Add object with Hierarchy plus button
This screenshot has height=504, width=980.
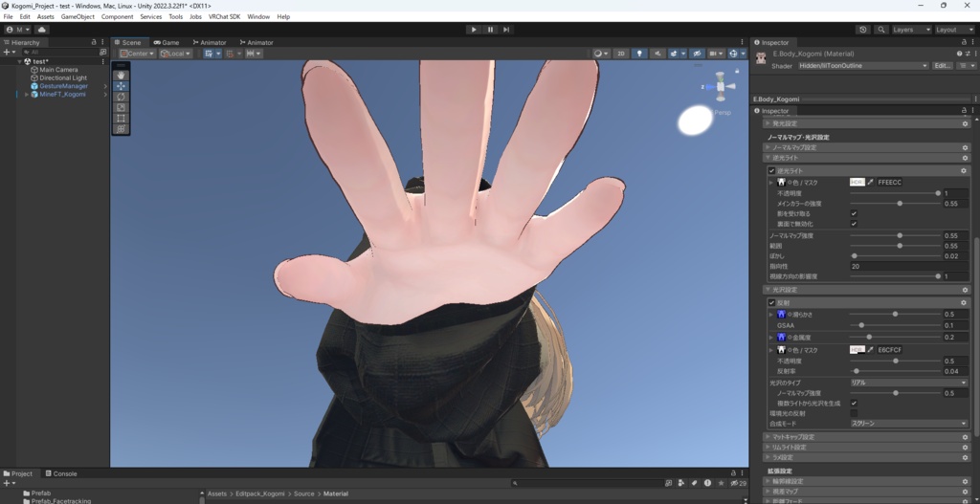(x=9, y=53)
